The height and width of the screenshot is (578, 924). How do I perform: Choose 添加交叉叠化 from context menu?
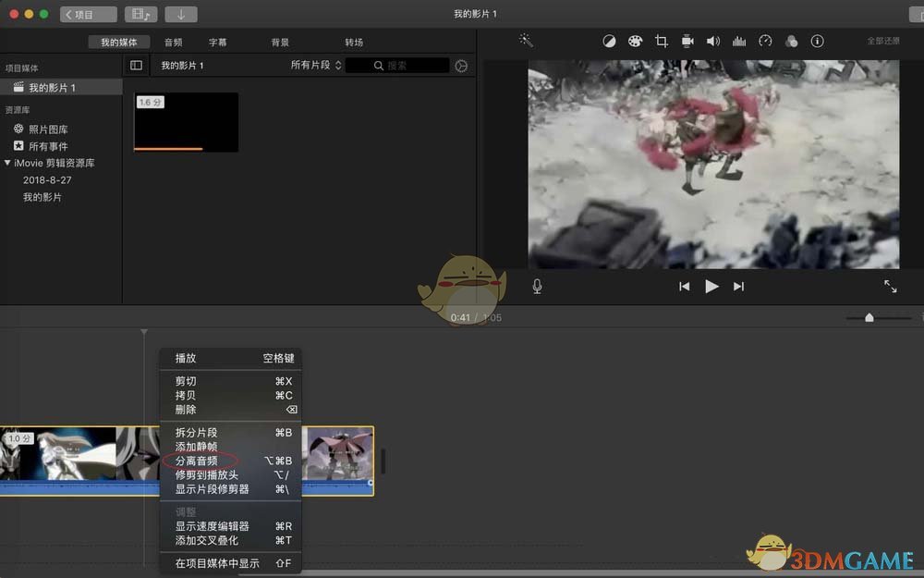230,540
